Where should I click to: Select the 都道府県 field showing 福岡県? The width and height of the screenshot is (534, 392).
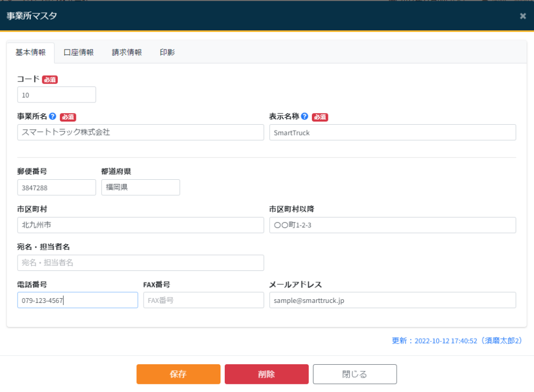[140, 187]
